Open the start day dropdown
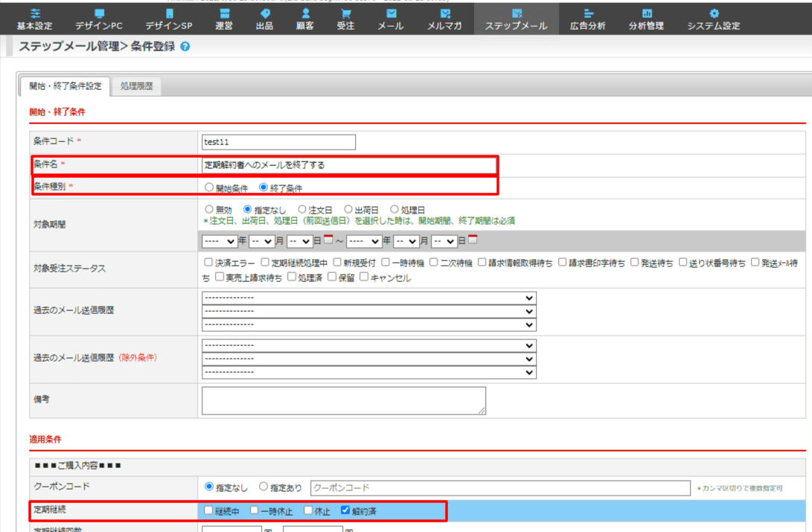This screenshot has height=532, width=812. [x=300, y=241]
